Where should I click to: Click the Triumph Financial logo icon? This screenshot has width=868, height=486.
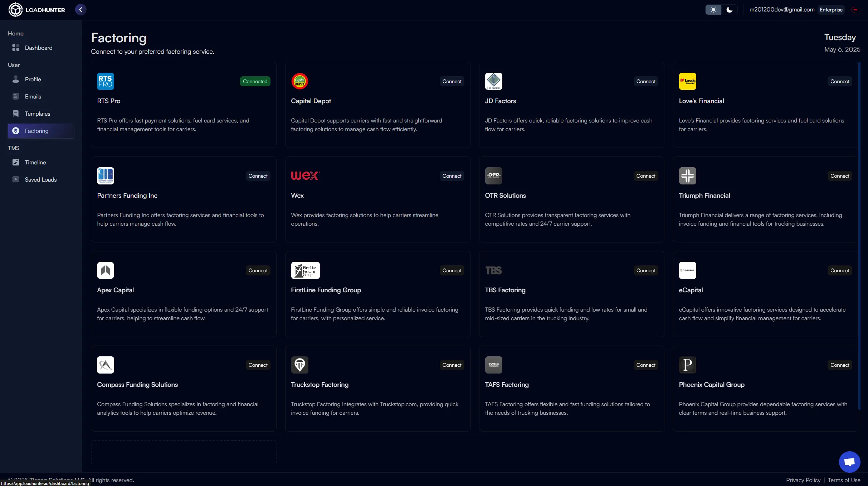tap(687, 176)
